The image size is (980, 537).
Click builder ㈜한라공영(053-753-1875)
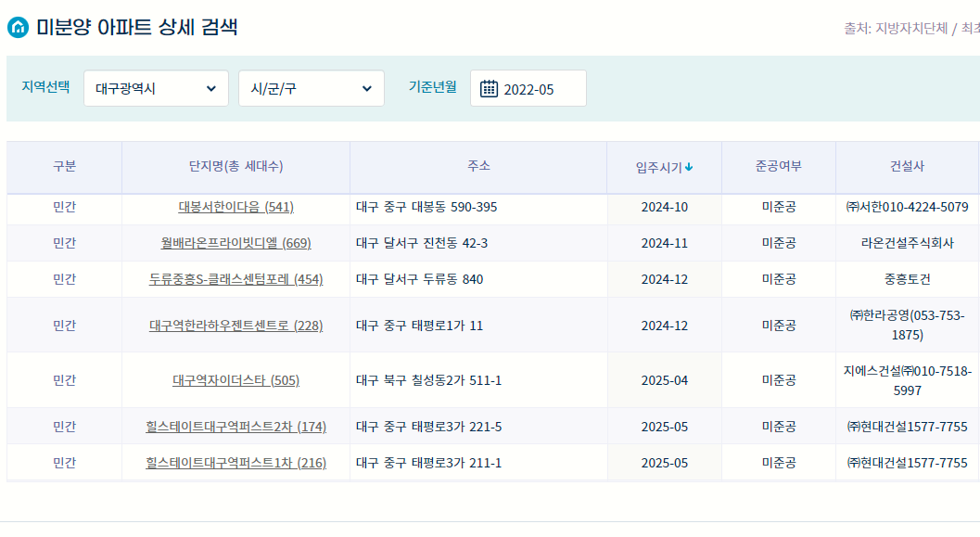point(907,326)
